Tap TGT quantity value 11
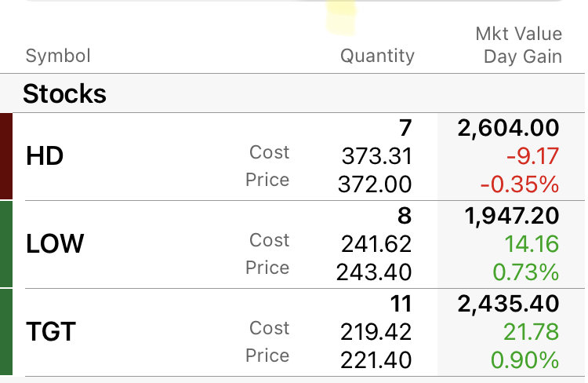 tap(401, 304)
